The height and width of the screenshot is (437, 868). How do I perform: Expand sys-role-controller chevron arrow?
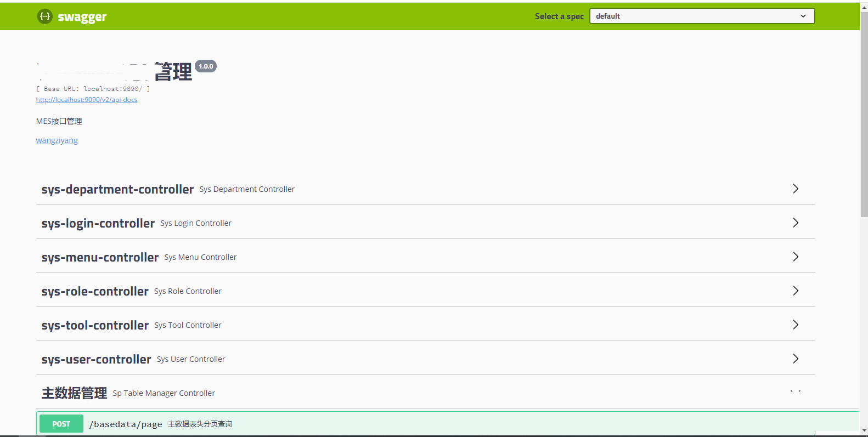pyautogui.click(x=795, y=291)
